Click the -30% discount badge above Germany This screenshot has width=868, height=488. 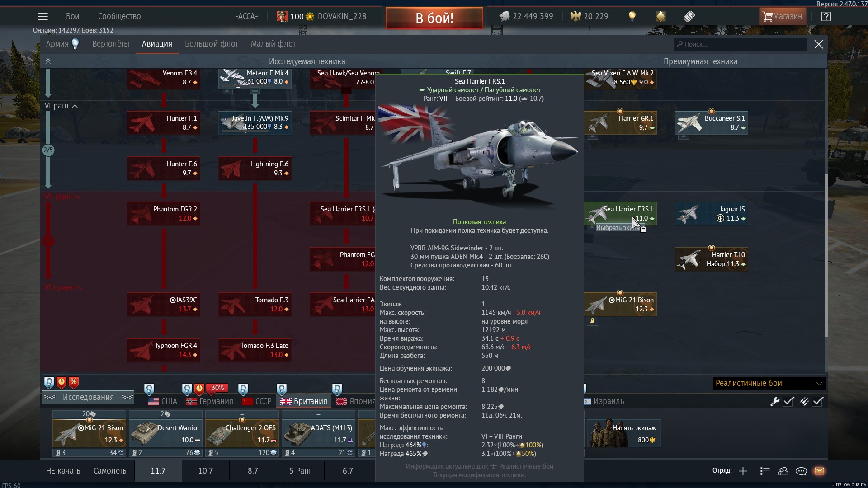pos(217,388)
